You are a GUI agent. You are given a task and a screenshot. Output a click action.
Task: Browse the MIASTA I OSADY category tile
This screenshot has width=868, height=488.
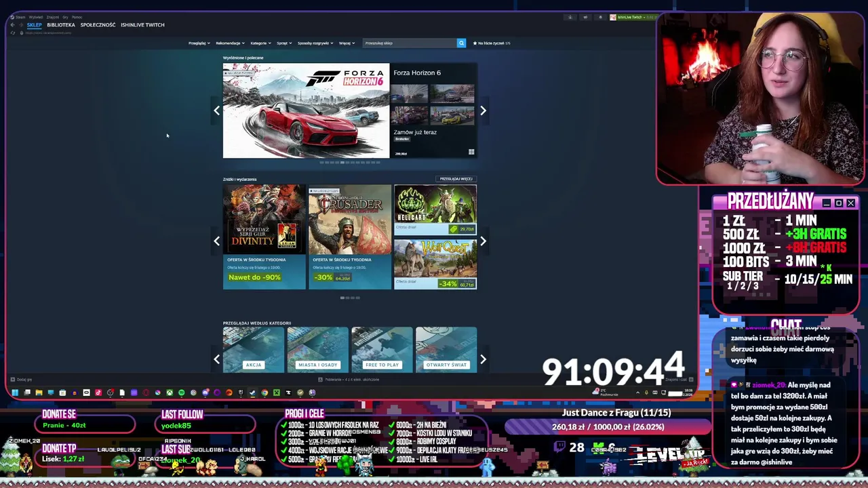[317, 350]
